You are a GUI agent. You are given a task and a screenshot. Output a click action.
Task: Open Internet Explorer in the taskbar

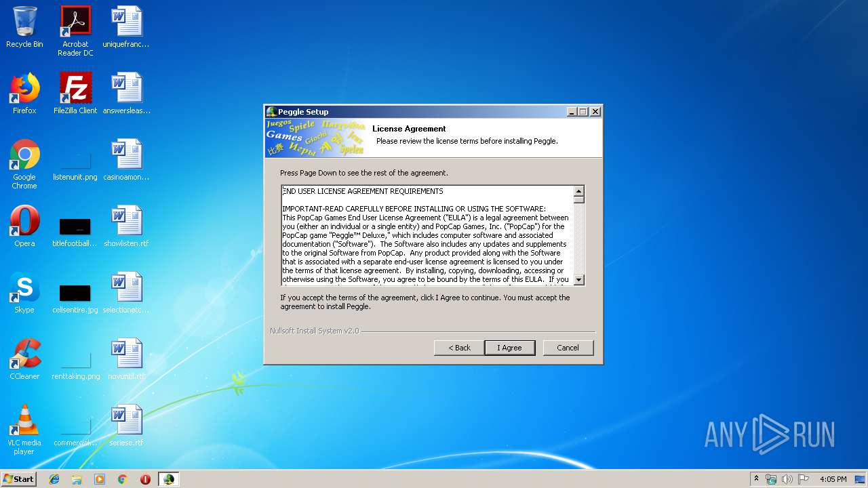[x=54, y=479]
